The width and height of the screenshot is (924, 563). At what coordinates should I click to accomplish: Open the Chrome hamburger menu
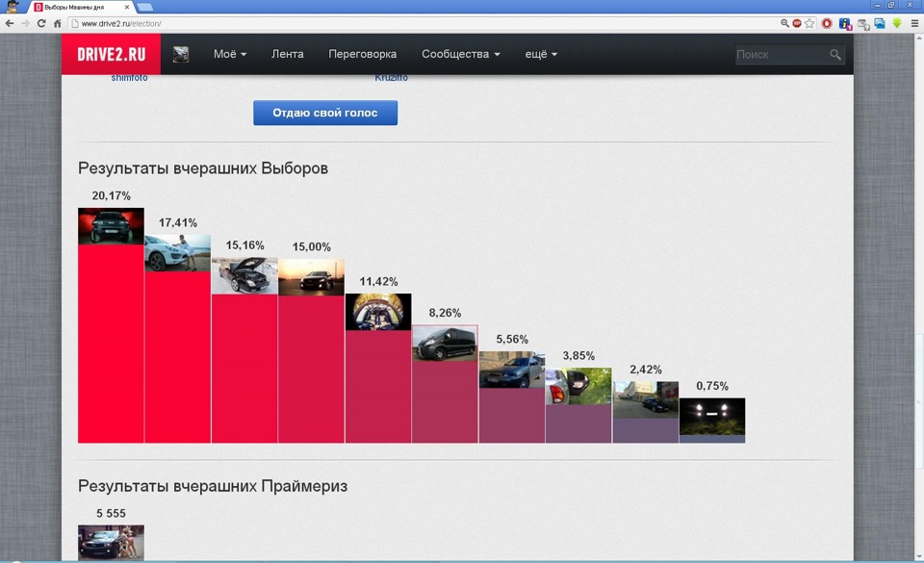[914, 23]
